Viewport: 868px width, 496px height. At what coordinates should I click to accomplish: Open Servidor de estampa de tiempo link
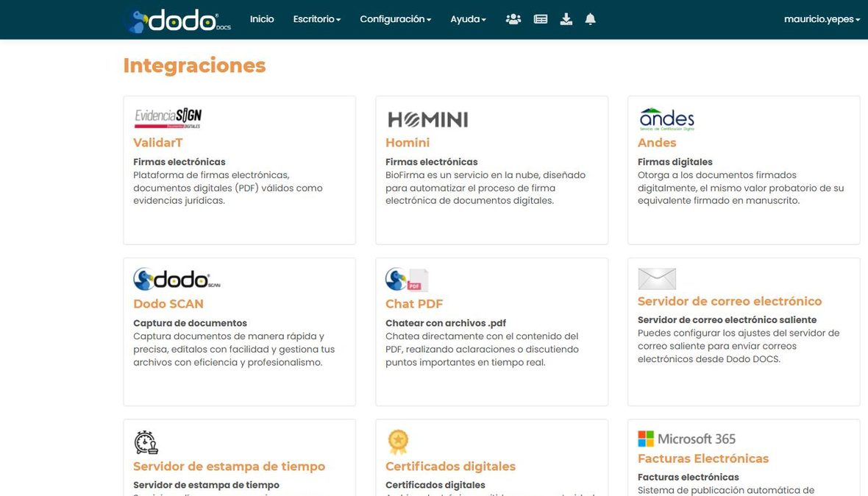click(x=230, y=467)
